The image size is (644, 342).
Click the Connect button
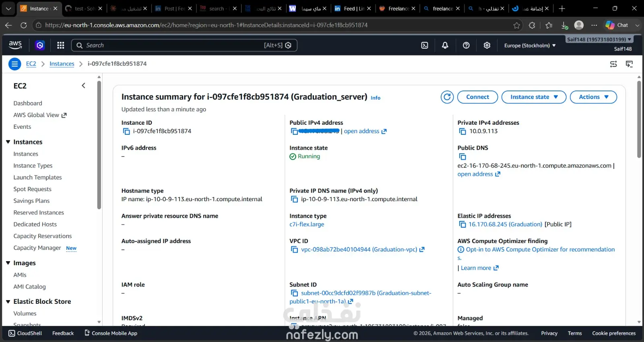click(477, 97)
